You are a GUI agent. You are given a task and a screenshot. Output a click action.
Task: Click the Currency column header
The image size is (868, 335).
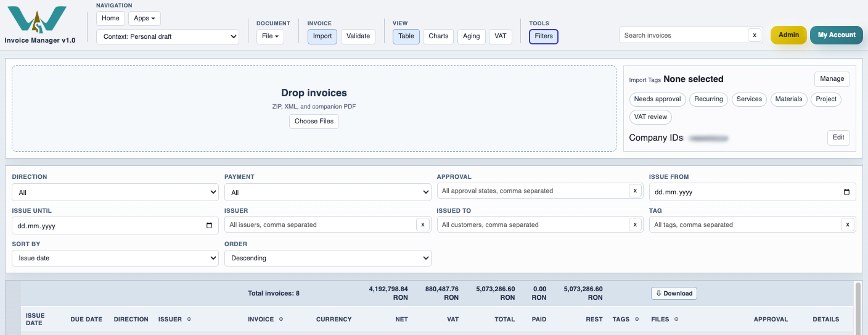(334, 319)
